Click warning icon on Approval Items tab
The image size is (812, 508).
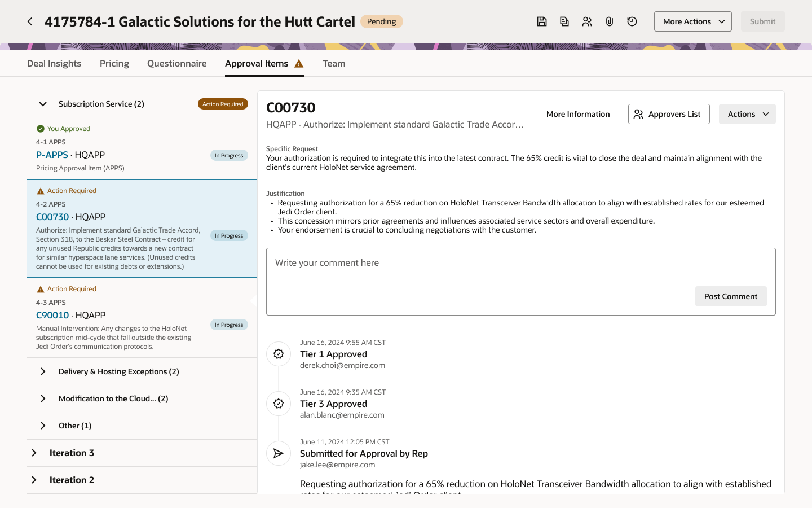point(299,64)
